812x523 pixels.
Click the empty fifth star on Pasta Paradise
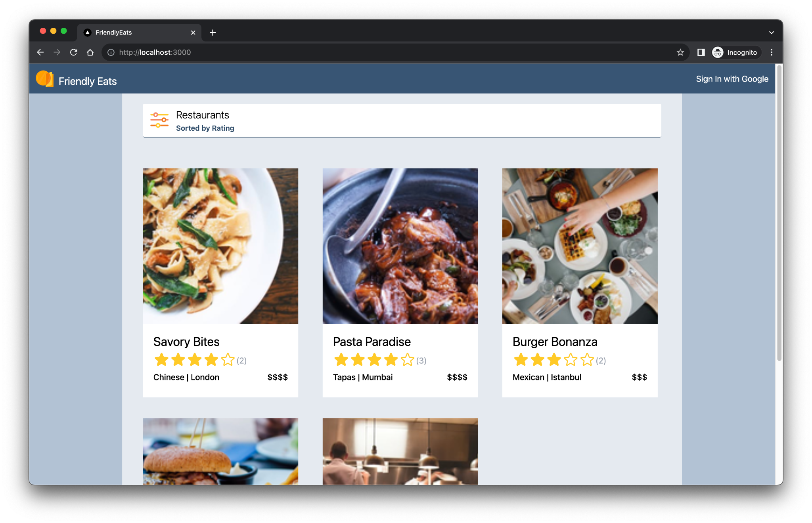click(408, 360)
